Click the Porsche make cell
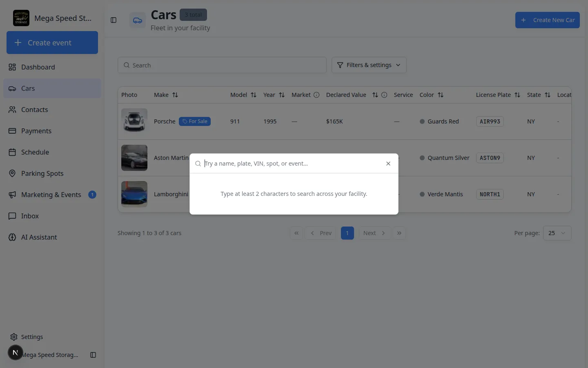The width and height of the screenshot is (588, 368). click(x=165, y=121)
